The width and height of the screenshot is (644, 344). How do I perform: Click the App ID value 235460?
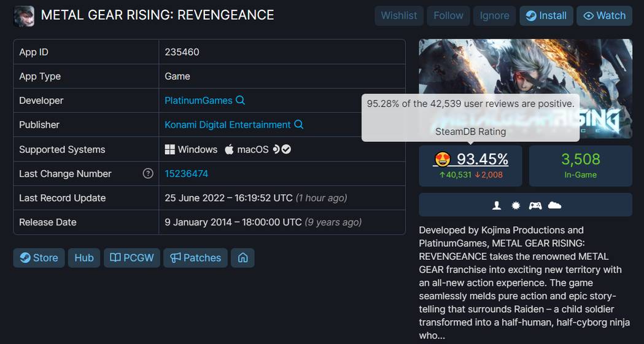coord(182,52)
